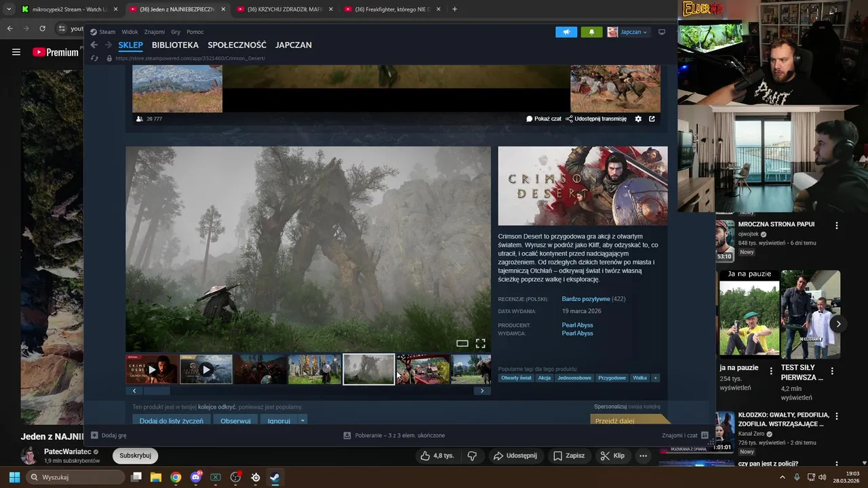Open the JAPCZAN profile tab
This screenshot has height=488, width=868.
click(294, 45)
